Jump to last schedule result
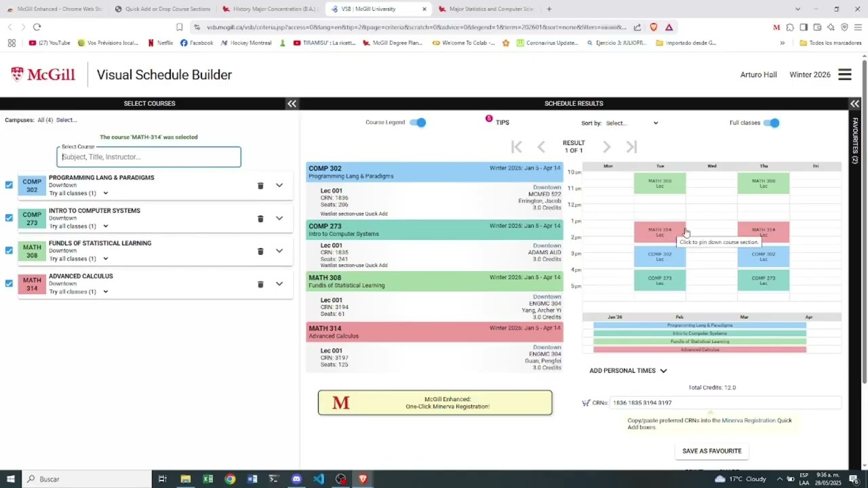 point(631,147)
